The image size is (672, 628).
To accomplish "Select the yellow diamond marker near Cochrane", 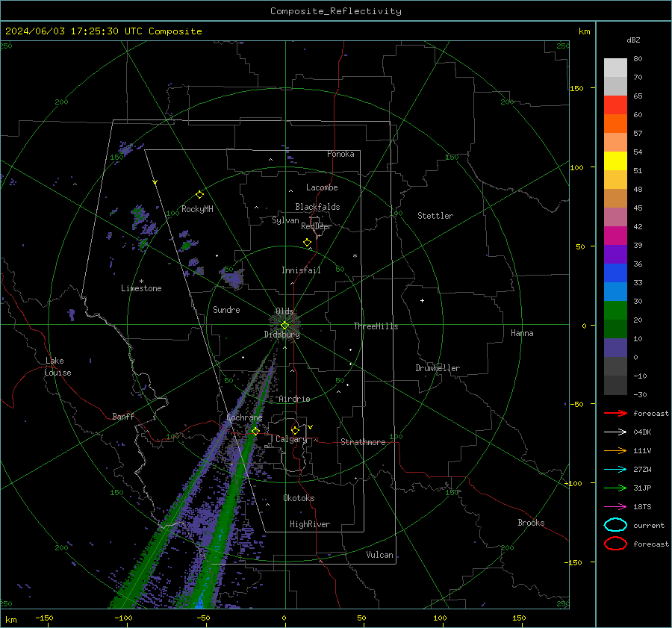I will pyautogui.click(x=255, y=431).
